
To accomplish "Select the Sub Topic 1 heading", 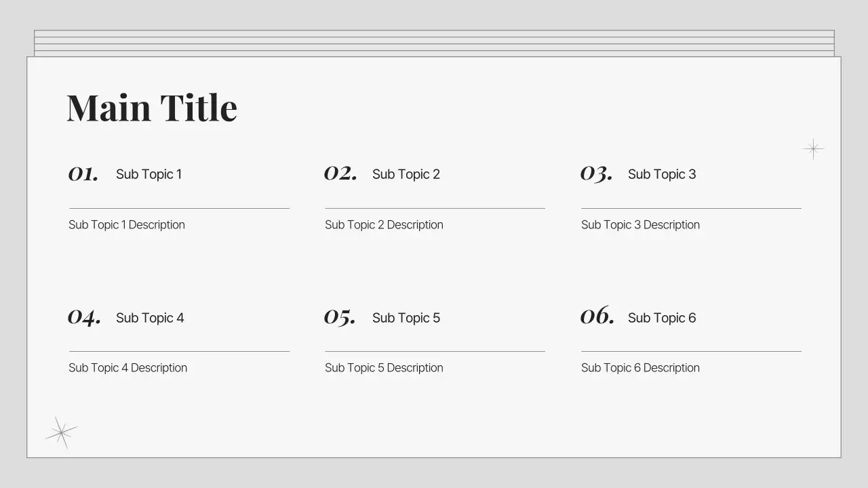I will click(x=149, y=174).
